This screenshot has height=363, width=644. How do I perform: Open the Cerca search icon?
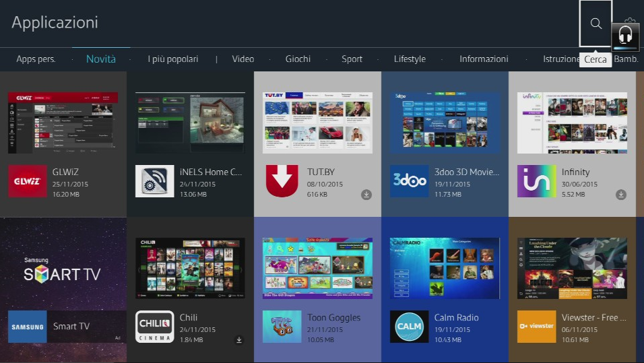pyautogui.click(x=596, y=24)
